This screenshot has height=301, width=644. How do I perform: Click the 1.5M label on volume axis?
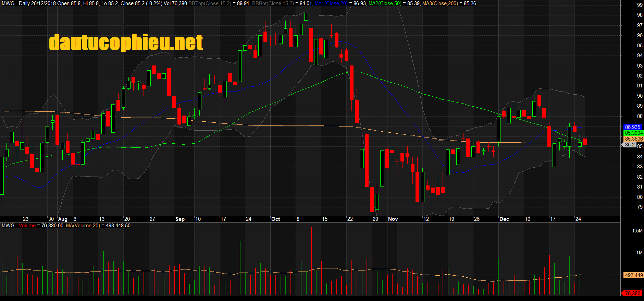637,231
